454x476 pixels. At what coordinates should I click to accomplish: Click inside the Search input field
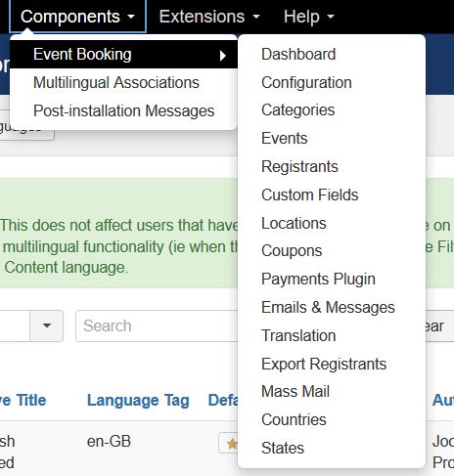pyautogui.click(x=158, y=325)
